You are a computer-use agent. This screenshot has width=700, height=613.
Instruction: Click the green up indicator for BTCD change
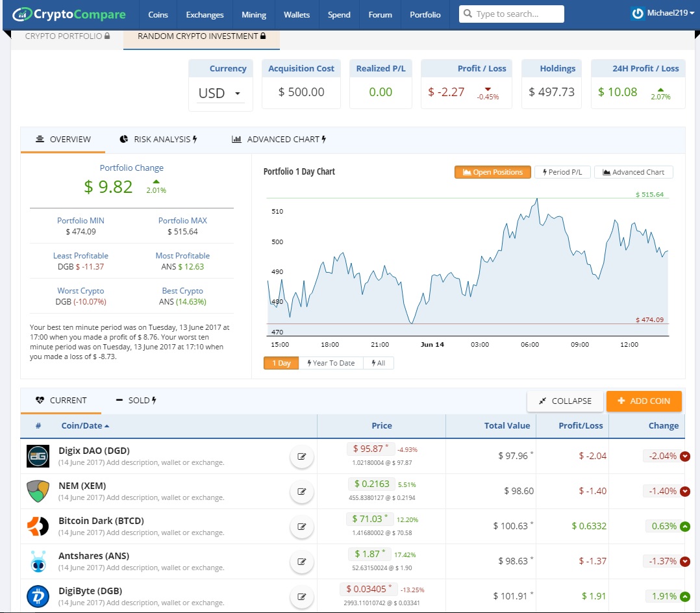[x=685, y=527]
